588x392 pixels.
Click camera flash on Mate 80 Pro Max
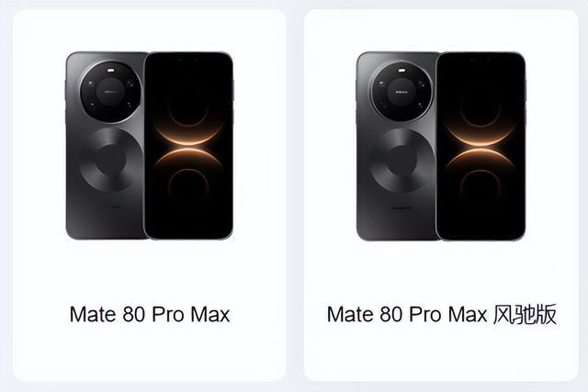tap(110, 70)
